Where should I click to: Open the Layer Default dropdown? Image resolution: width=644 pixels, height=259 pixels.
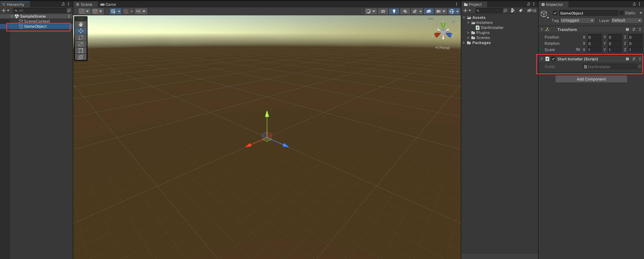tap(626, 20)
